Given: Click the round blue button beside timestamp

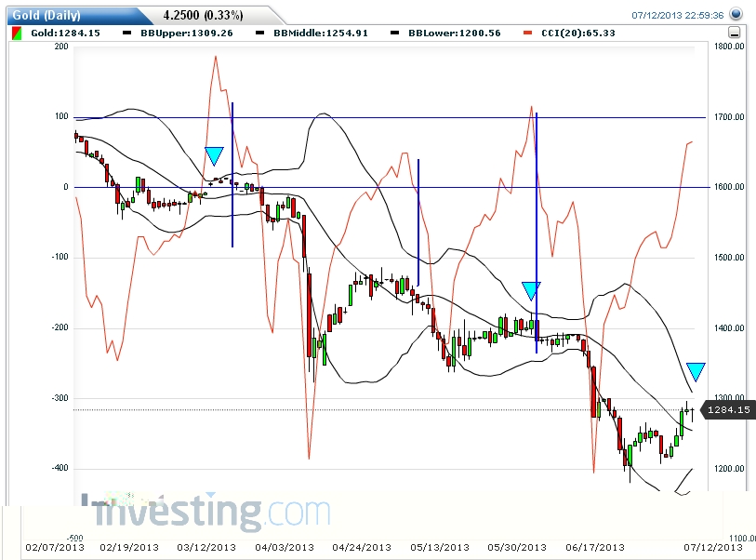Looking at the screenshot, I should [x=736, y=15].
